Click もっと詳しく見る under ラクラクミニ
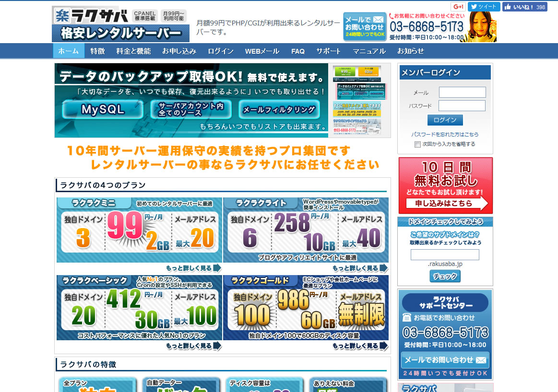The width and height of the screenshot is (558, 392). click(x=193, y=268)
